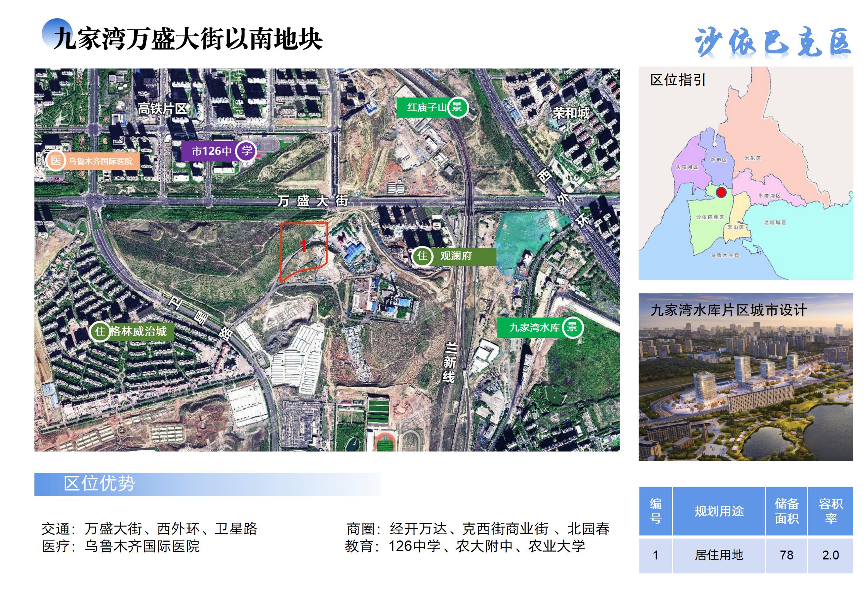Viewport: 868px width, 614px height.
Task: Click the 规划用途 table header cell
Action: click(x=719, y=511)
